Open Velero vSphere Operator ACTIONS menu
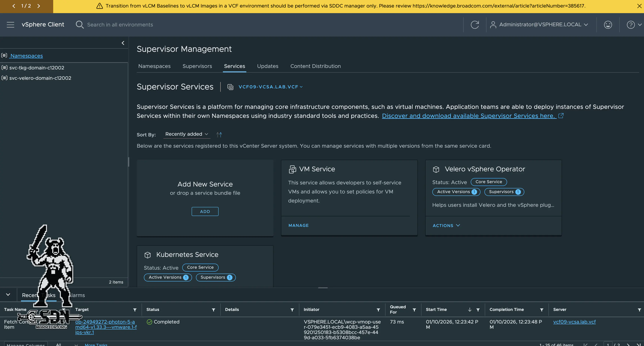 click(446, 226)
